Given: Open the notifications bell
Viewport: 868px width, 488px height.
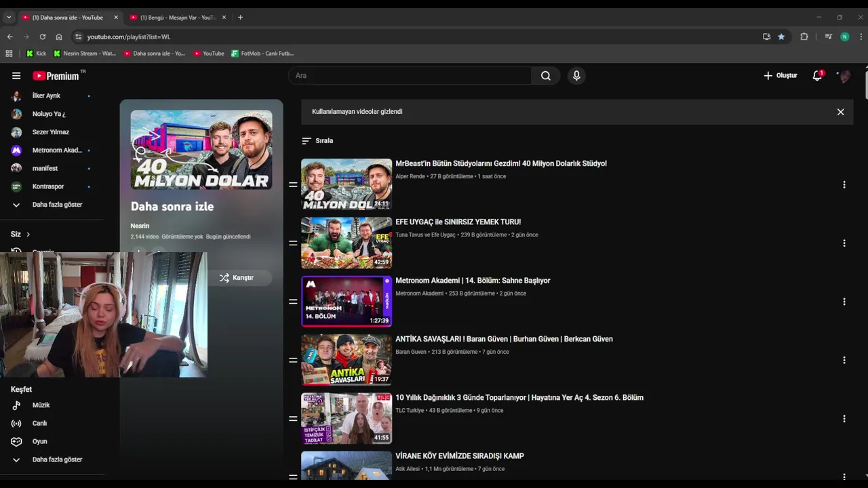Looking at the screenshot, I should [818, 75].
